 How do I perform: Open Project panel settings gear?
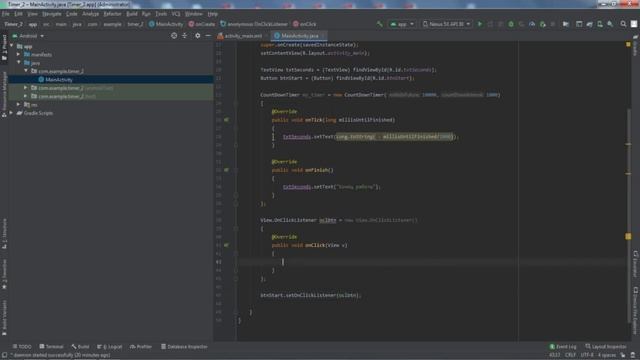(198, 36)
